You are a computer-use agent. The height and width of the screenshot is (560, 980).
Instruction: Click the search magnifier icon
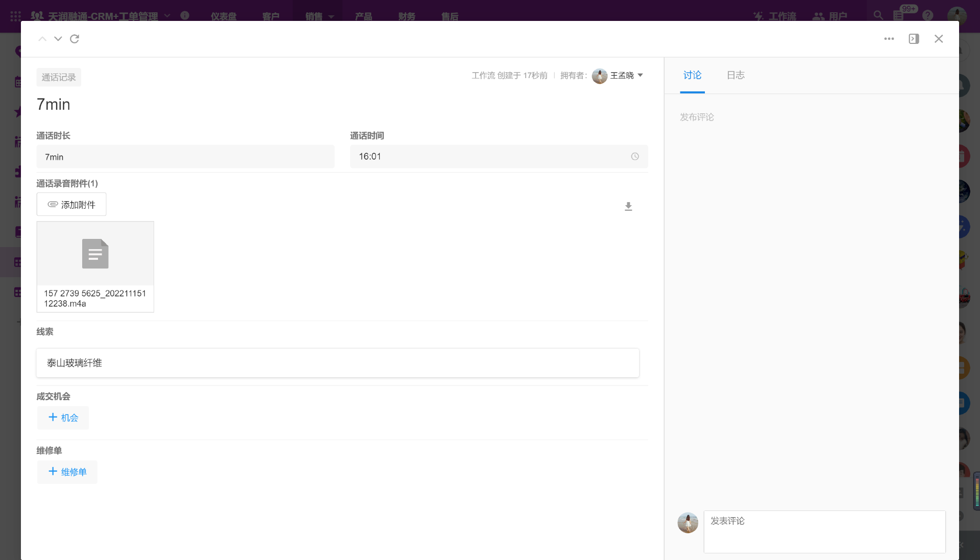click(x=878, y=15)
